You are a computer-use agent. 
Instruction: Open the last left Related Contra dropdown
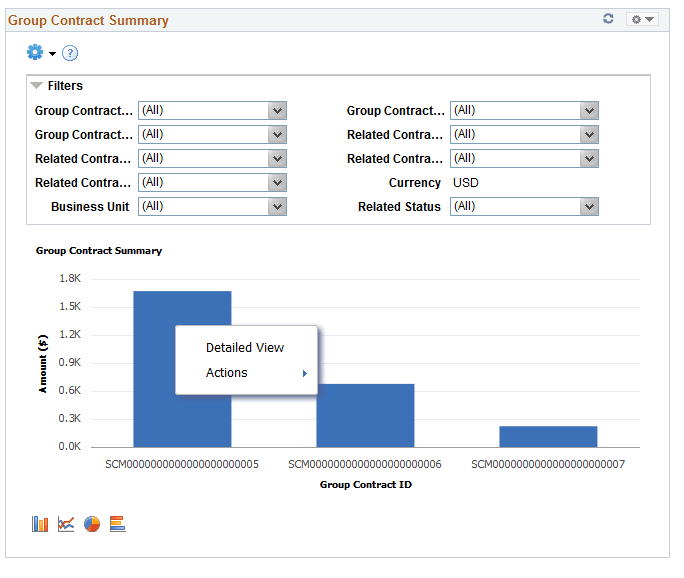(x=212, y=183)
